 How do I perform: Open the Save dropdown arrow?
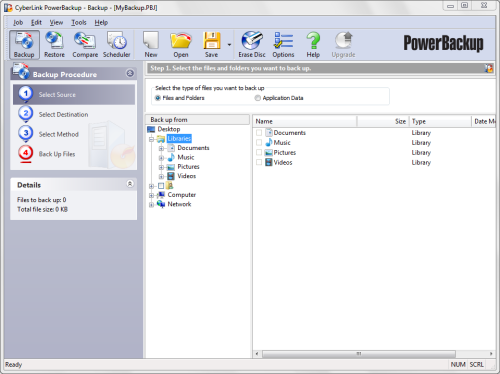click(x=229, y=45)
